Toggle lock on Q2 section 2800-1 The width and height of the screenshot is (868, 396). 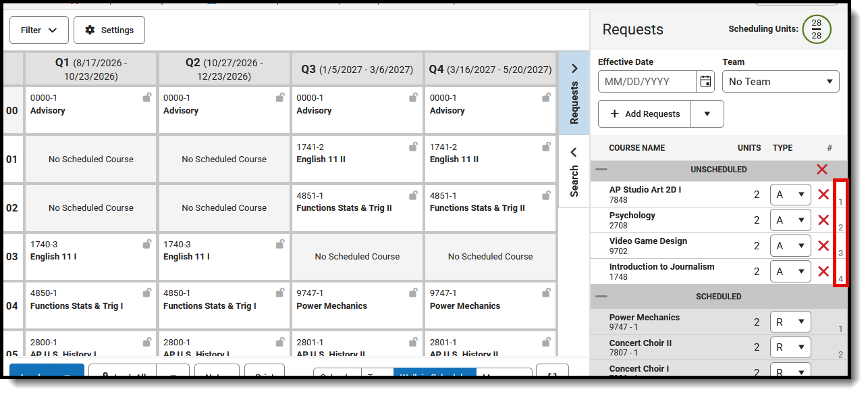coord(280,342)
